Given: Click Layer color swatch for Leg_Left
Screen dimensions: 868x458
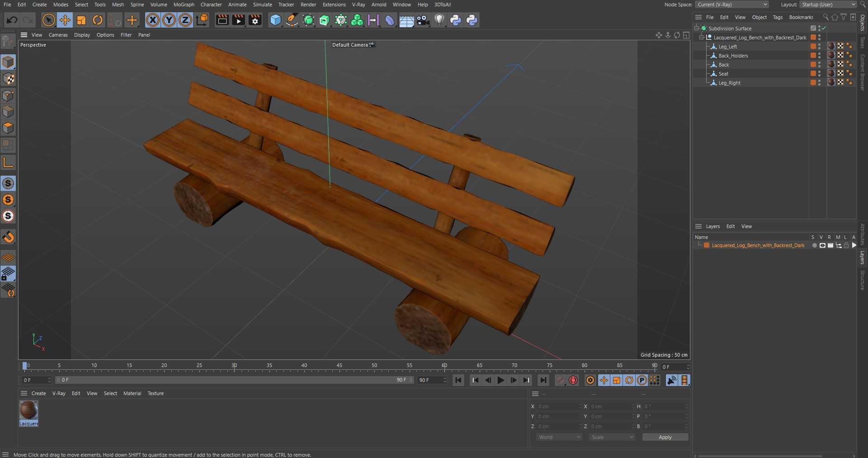Looking at the screenshot, I should point(813,47).
